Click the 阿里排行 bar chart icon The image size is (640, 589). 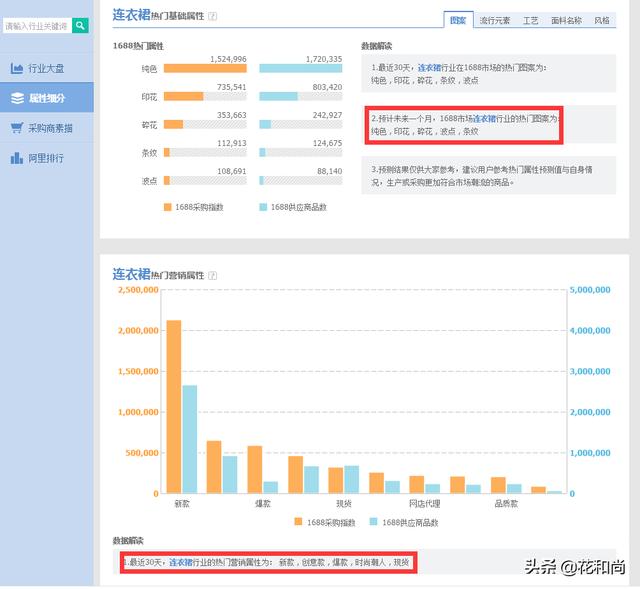click(17, 158)
